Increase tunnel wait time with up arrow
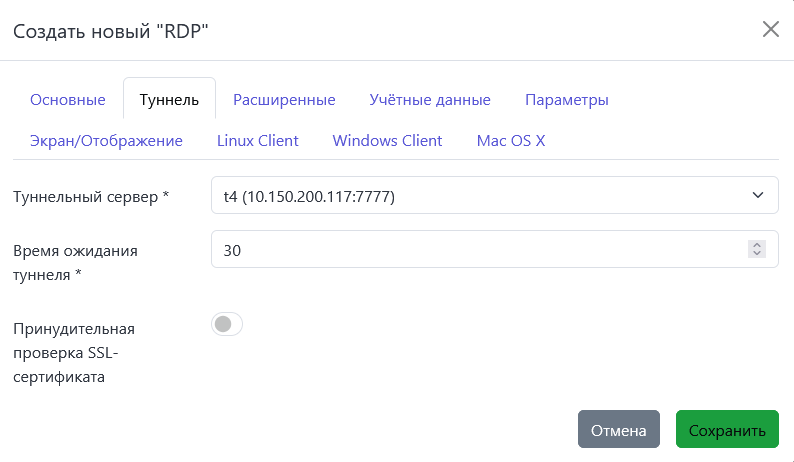The width and height of the screenshot is (794, 462). pos(757,245)
